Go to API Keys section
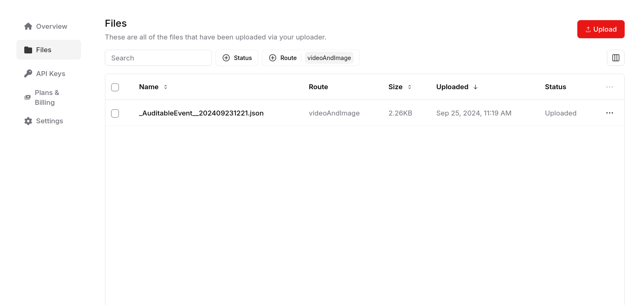Viewport: 644px width, 305px height. pos(49,74)
